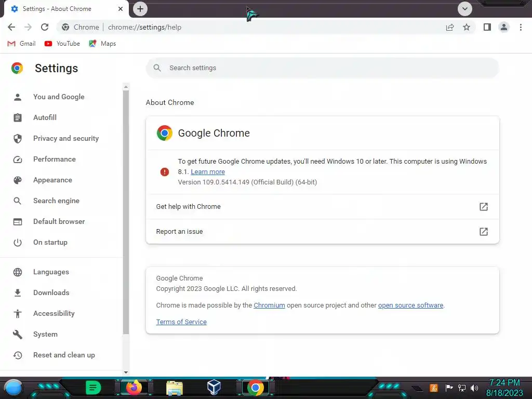Click the Start orb on the taskbar

click(14, 388)
